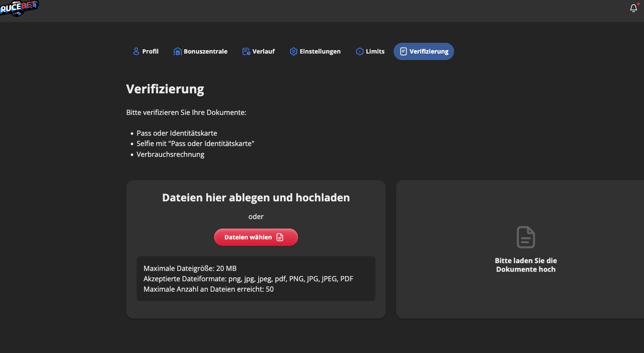
Task: Go to the Verlauf tab label
Action: [x=263, y=51]
